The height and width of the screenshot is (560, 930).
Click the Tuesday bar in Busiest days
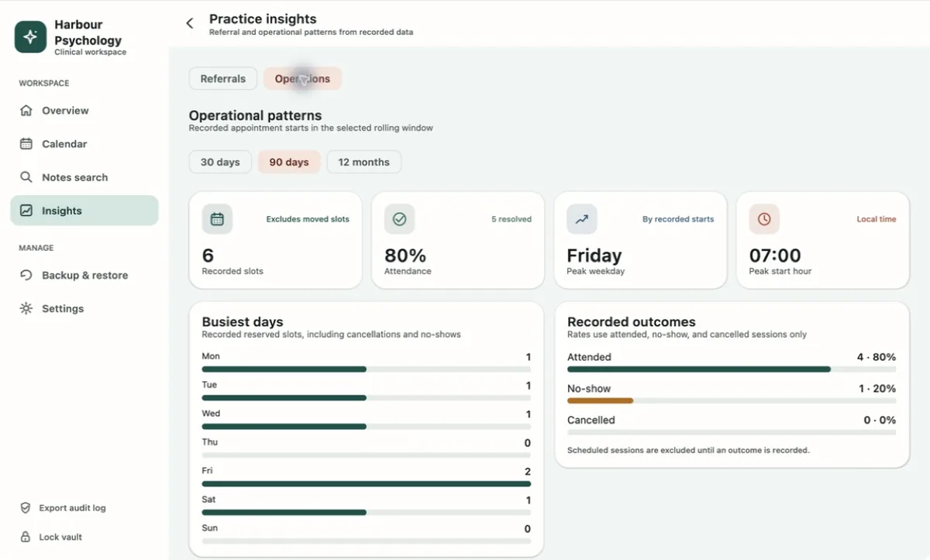point(366,398)
